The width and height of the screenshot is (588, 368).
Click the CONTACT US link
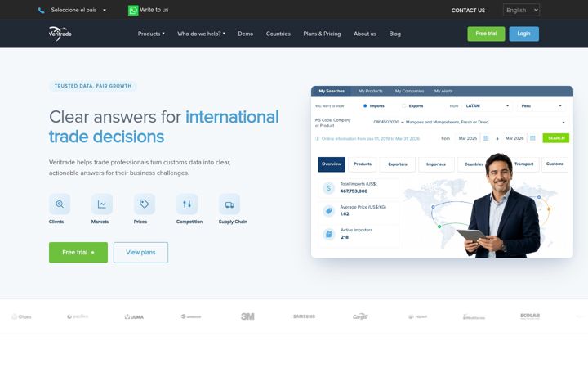pos(468,11)
